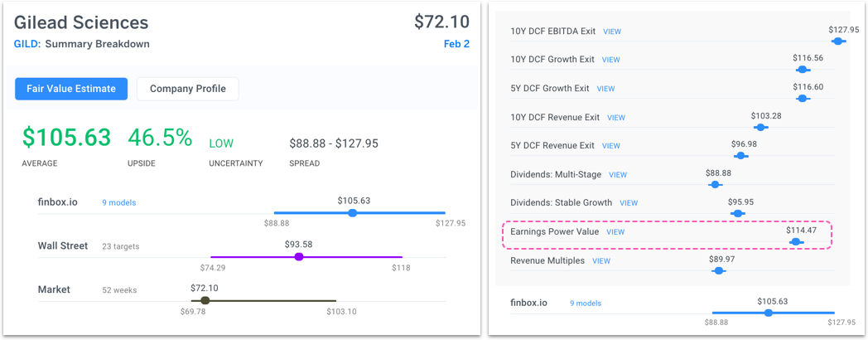View the 10Y DCF EBITDA Exit model
The image size is (868, 340).
612,32
